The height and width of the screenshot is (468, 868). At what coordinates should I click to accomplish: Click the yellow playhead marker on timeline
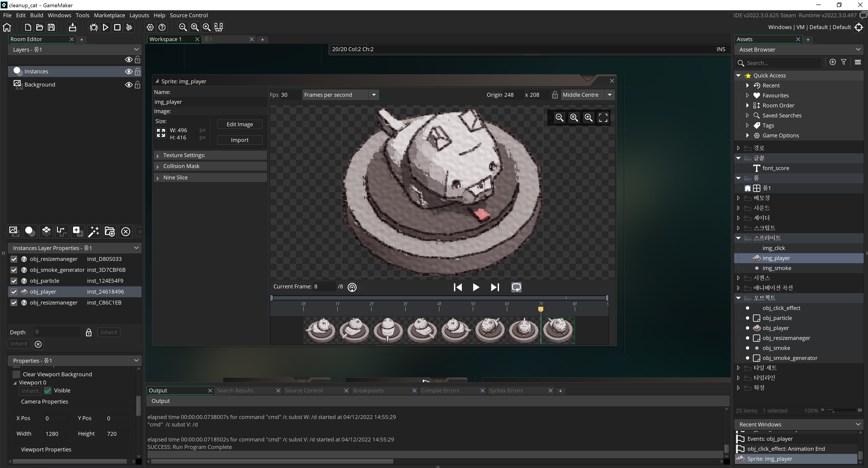click(x=541, y=309)
